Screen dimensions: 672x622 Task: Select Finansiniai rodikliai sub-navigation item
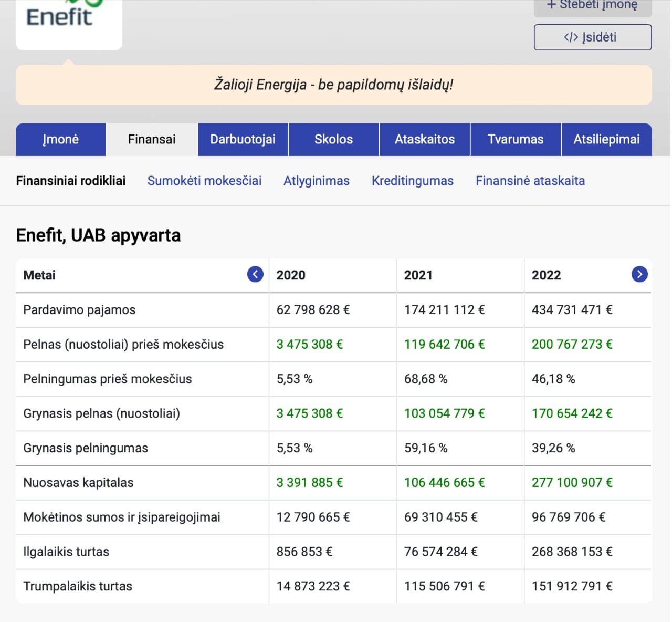click(71, 181)
